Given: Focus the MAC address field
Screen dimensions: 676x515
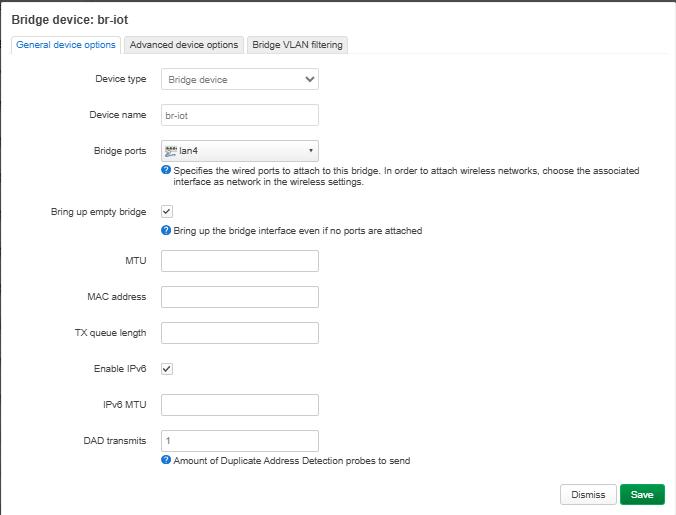Looking at the screenshot, I should point(240,297).
